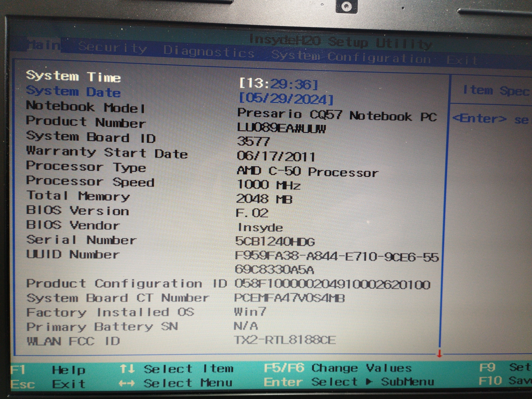Click the Total Memory label
Screen dimensions: 532x399
point(78,196)
